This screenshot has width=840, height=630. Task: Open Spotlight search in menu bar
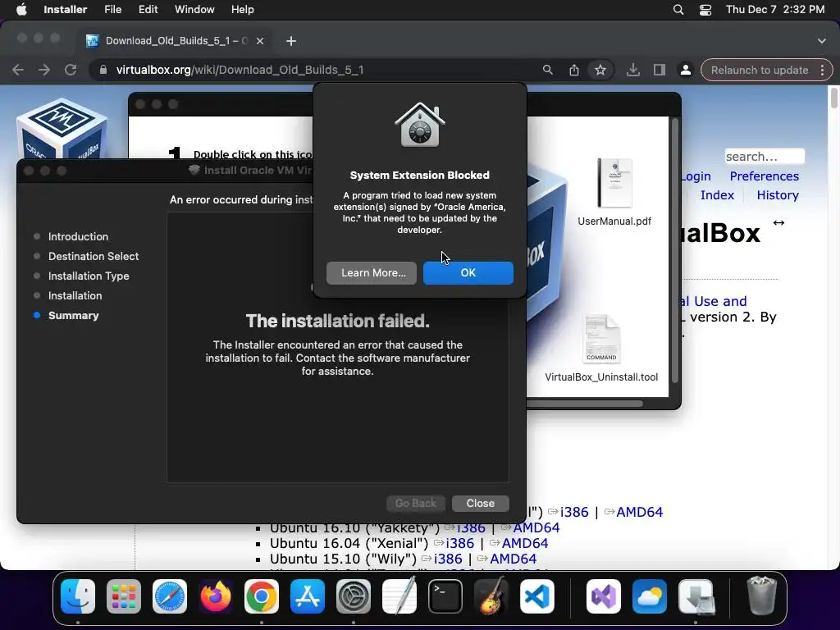(x=678, y=10)
